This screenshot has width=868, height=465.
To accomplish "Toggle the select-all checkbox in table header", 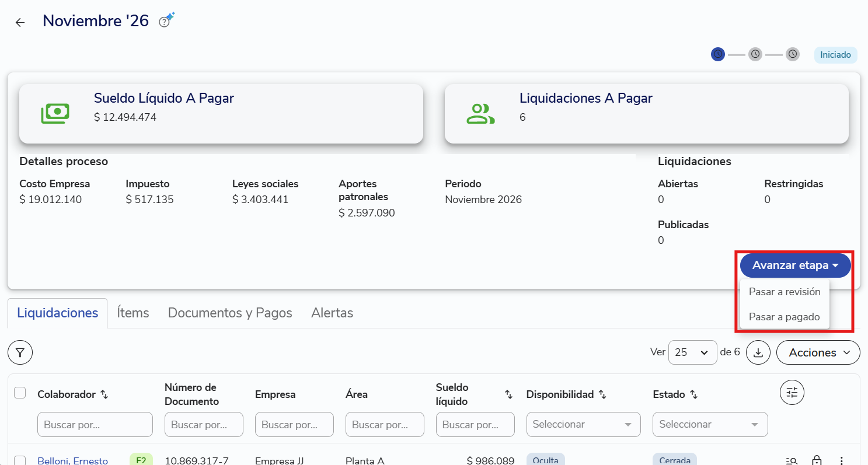I will (x=20, y=393).
